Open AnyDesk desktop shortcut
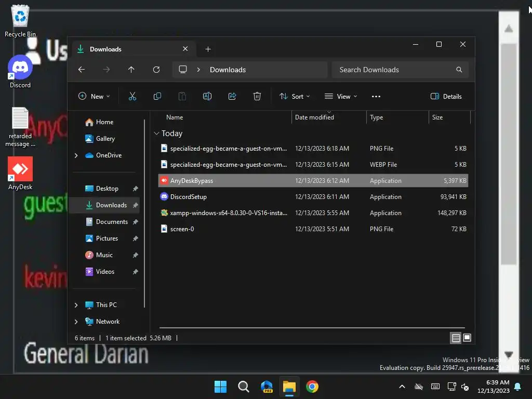Image resolution: width=532 pixels, height=399 pixels. click(20, 174)
